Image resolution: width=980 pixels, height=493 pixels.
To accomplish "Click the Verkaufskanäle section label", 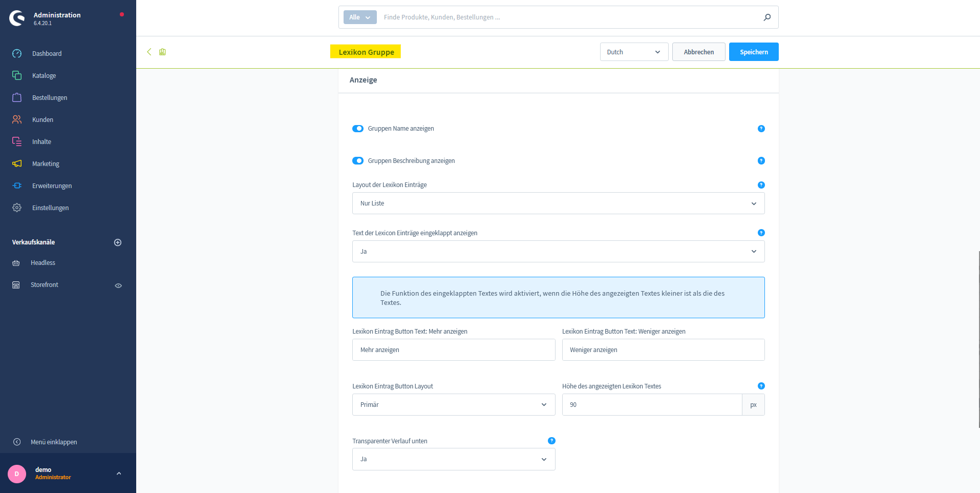I will click(x=33, y=242).
